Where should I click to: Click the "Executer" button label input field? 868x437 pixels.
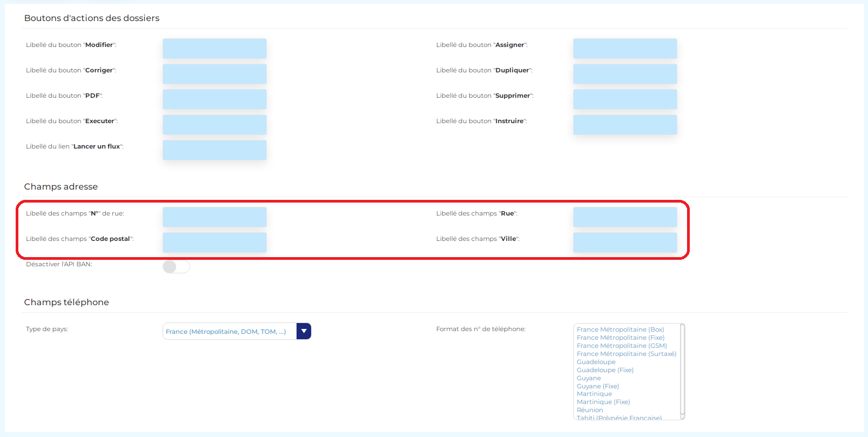214,124
